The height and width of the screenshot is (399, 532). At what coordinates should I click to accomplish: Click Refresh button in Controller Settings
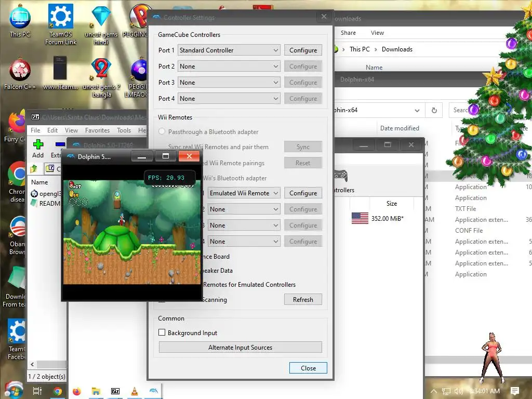click(x=303, y=300)
